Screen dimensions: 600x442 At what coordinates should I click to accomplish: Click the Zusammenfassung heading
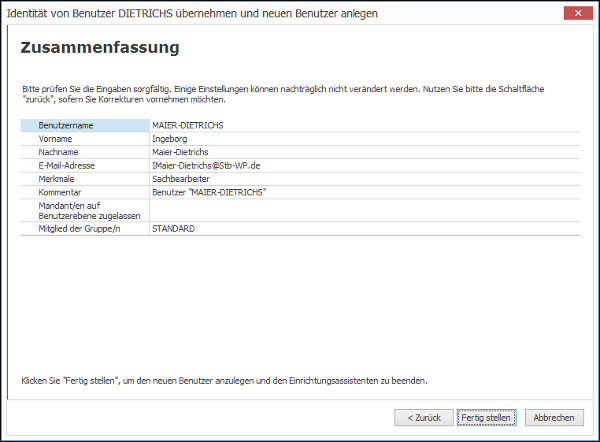pos(100,48)
